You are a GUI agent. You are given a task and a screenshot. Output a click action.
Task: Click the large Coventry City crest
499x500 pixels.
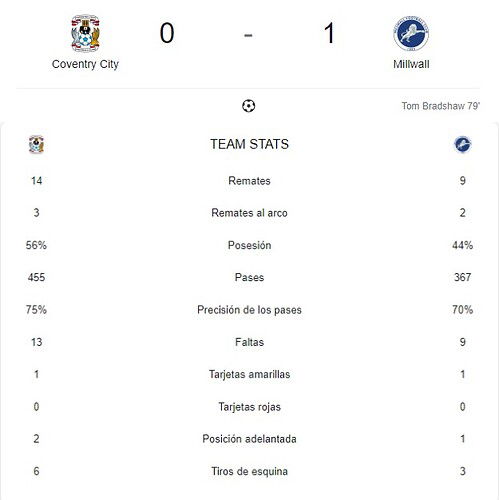pyautogui.click(x=85, y=33)
